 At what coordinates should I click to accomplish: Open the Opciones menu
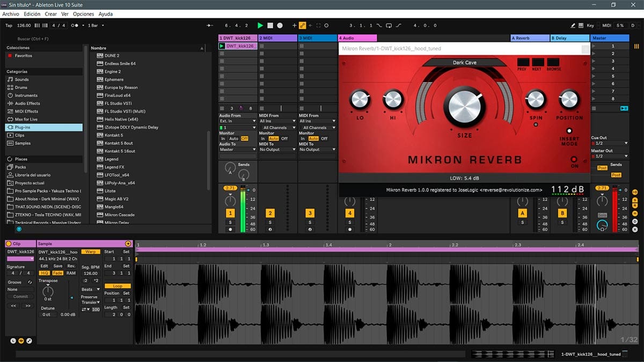click(x=83, y=14)
